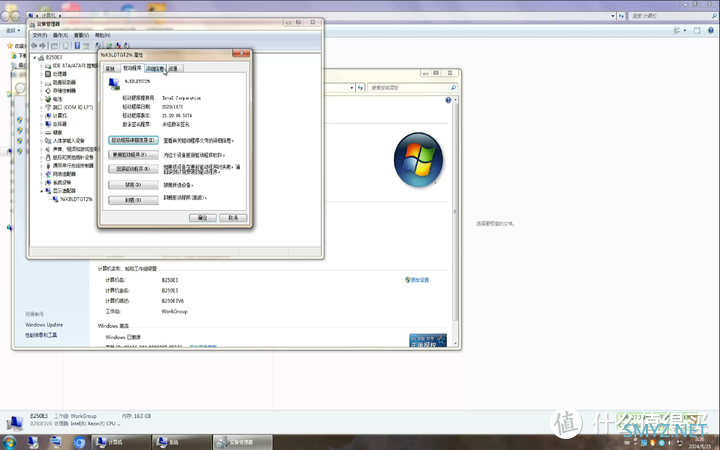720x450 pixels.
Task: Switch to the 详细信息 details tab
Action: [x=155, y=69]
